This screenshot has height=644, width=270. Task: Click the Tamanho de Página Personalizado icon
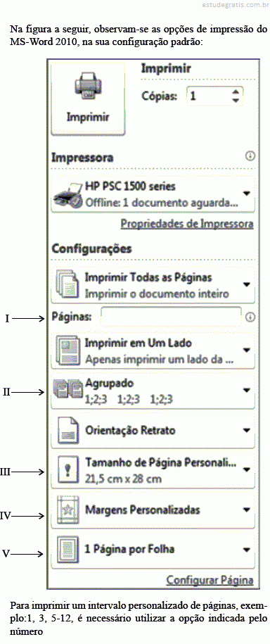point(67,471)
